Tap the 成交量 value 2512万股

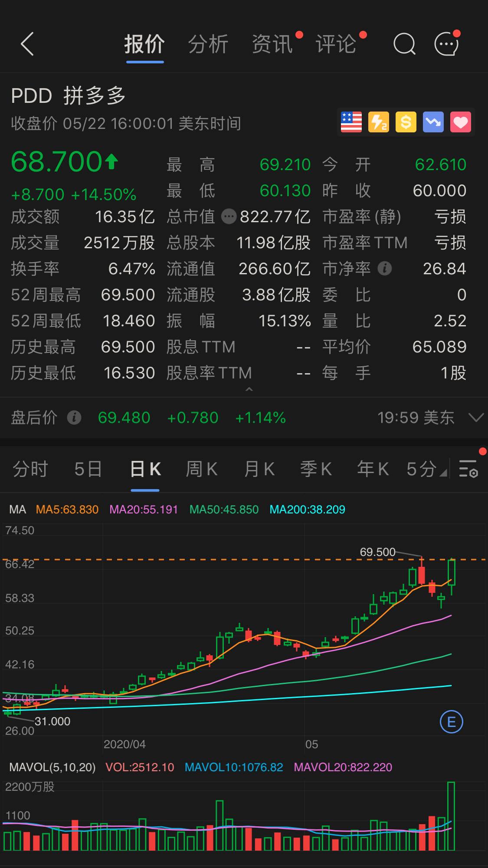pos(119,243)
